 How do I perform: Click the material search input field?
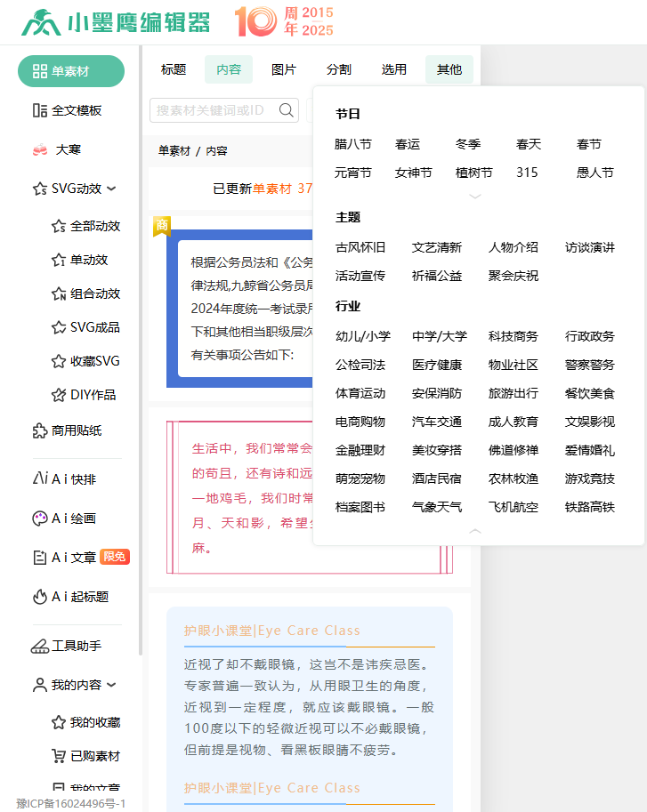click(214, 110)
